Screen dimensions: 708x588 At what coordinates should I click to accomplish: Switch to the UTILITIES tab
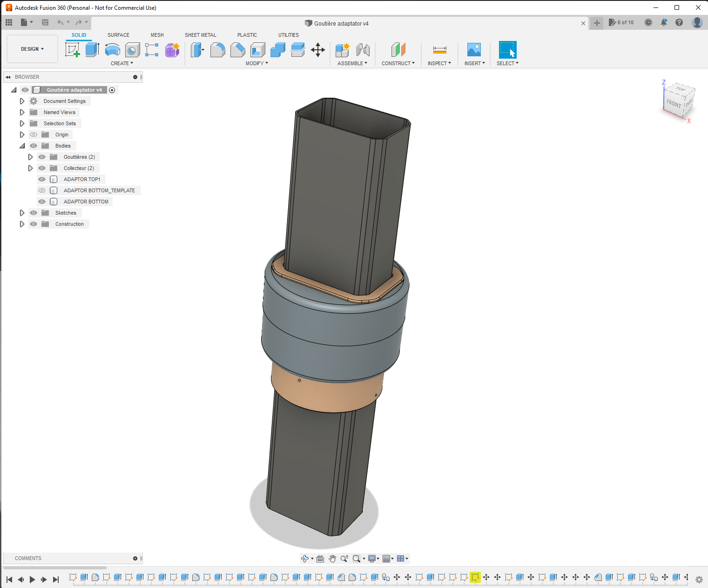pyautogui.click(x=289, y=35)
